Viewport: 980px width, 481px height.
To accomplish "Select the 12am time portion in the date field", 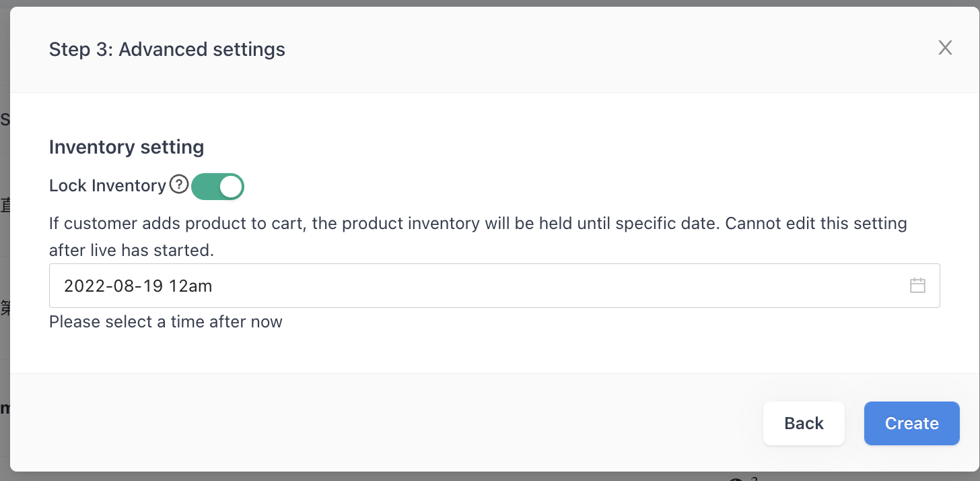I will (x=190, y=286).
